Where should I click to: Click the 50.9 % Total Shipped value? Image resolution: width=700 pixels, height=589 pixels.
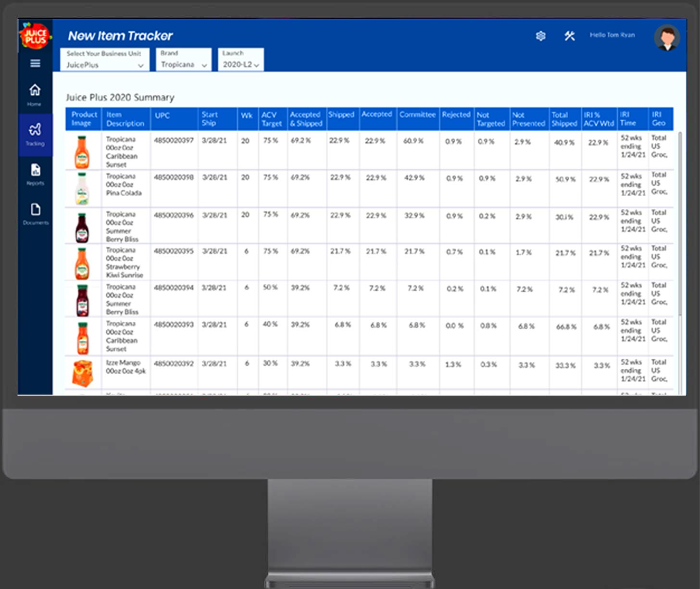[566, 179]
